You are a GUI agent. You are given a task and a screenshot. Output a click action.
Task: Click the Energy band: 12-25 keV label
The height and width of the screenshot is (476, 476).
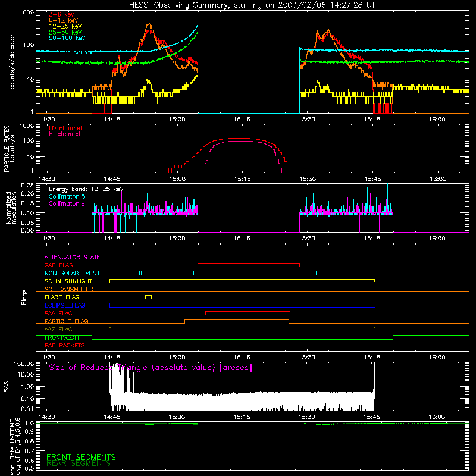86,189
